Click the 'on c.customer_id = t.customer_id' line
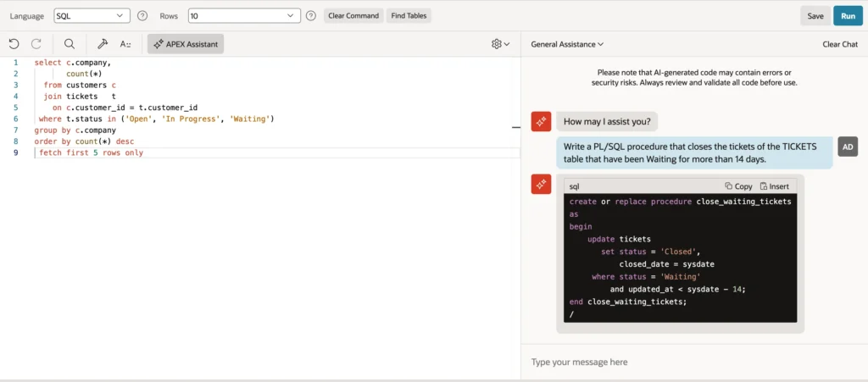This screenshot has width=868, height=382. (x=125, y=108)
